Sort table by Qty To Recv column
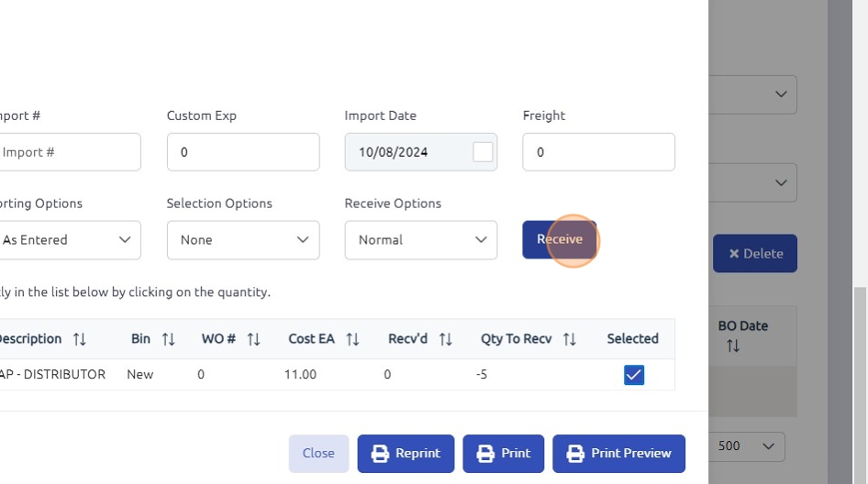The height and width of the screenshot is (484, 868). click(x=569, y=339)
